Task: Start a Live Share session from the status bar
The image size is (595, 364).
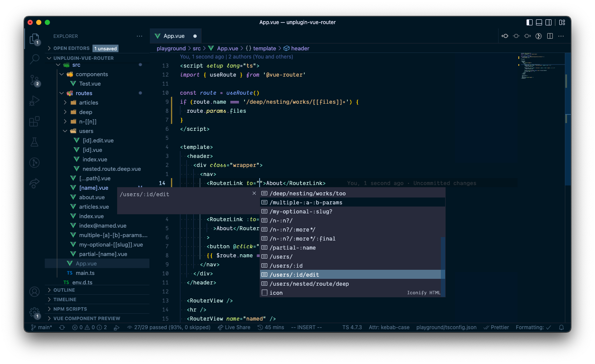Action: pyautogui.click(x=234, y=327)
